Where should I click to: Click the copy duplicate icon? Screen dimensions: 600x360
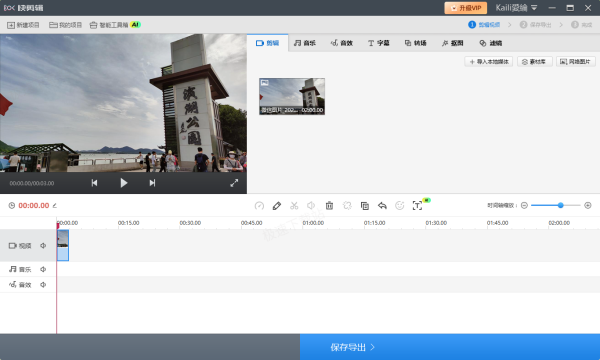tap(365, 206)
